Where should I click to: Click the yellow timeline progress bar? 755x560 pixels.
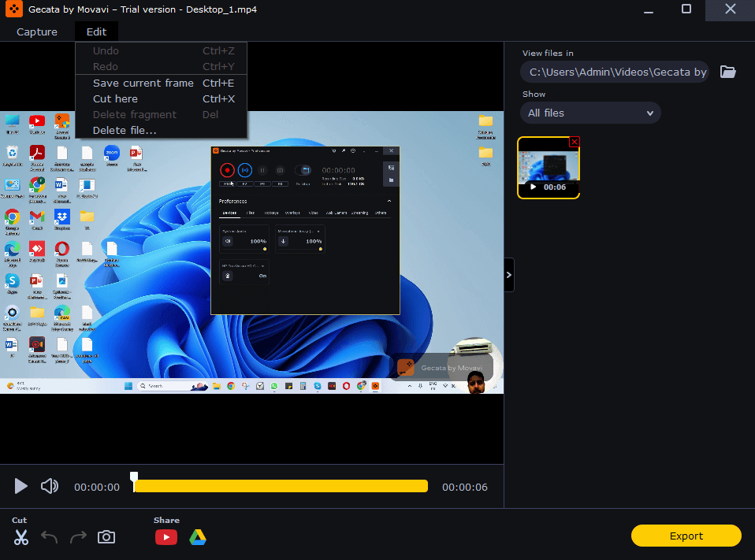tap(281, 486)
